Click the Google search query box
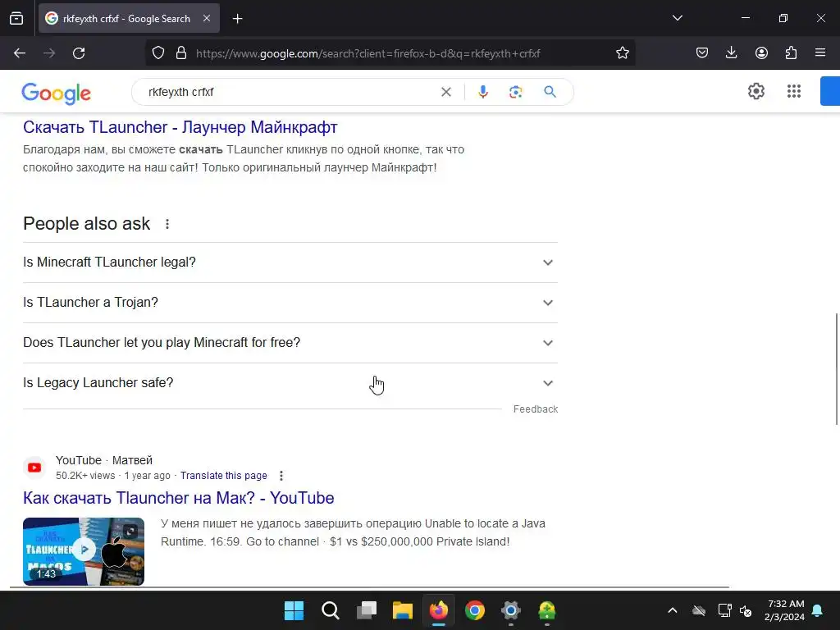The height and width of the screenshot is (630, 840). point(290,92)
